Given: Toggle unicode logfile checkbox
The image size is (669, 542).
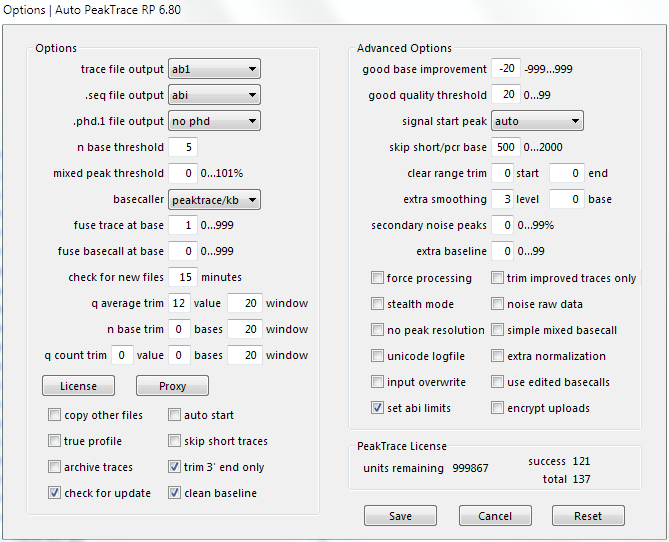Looking at the screenshot, I should click(x=377, y=356).
